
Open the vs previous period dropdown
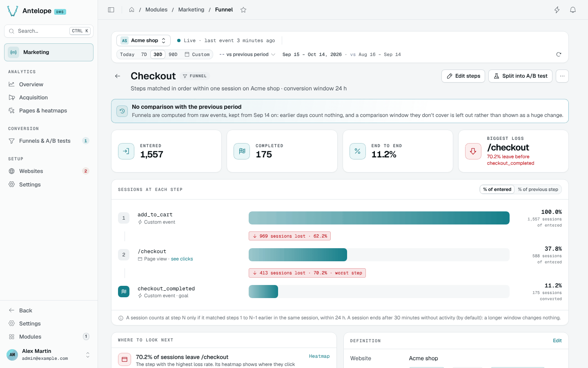coord(247,54)
